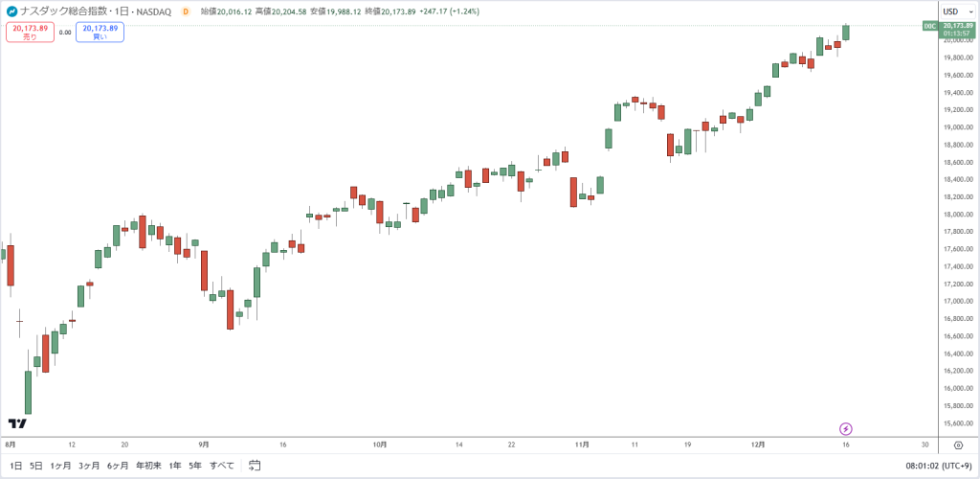Click the NASDAQ symbol logo icon

pos(11,11)
